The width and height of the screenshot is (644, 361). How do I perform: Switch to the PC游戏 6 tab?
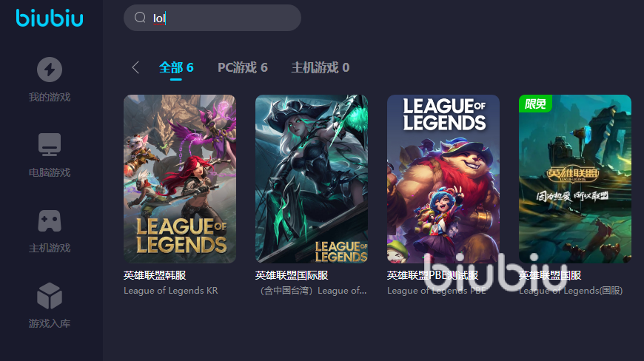point(242,67)
